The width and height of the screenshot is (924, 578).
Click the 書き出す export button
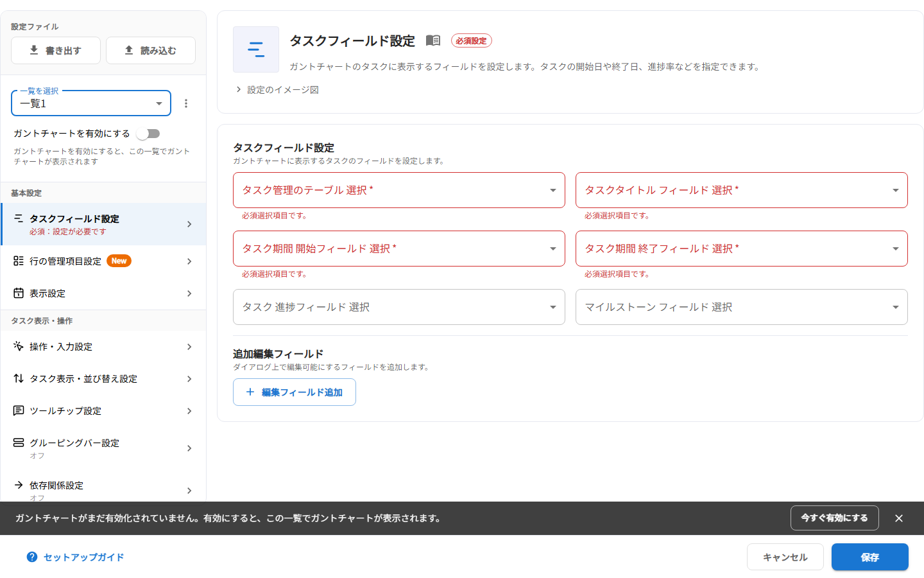pyautogui.click(x=56, y=50)
